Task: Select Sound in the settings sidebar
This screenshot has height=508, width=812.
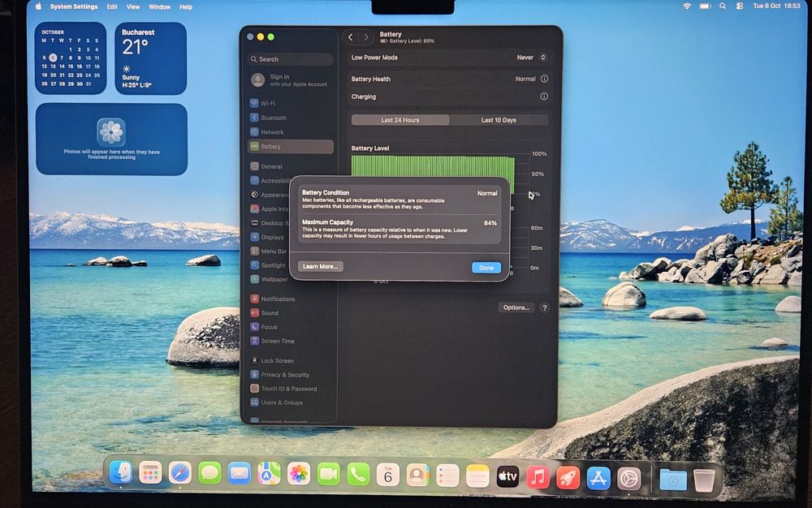Action: (291, 312)
